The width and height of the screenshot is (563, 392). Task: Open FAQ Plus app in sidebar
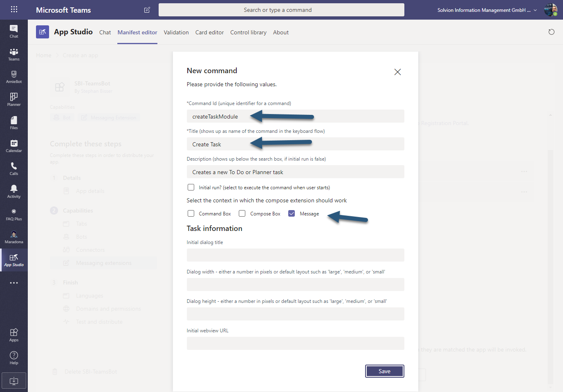14,214
